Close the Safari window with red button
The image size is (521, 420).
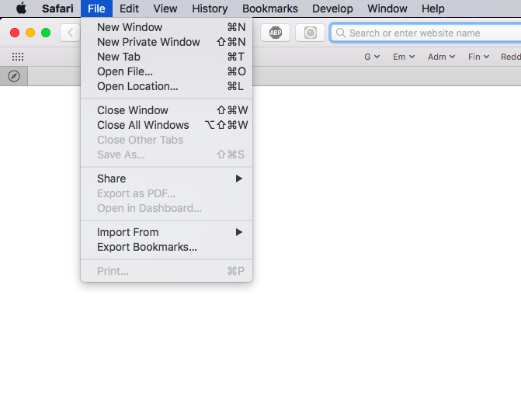(x=15, y=33)
